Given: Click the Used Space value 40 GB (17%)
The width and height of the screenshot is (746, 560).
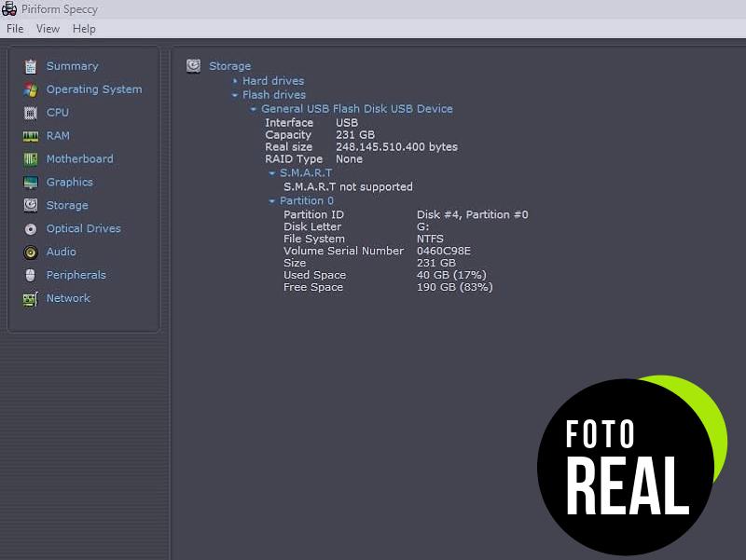Looking at the screenshot, I should [x=451, y=275].
